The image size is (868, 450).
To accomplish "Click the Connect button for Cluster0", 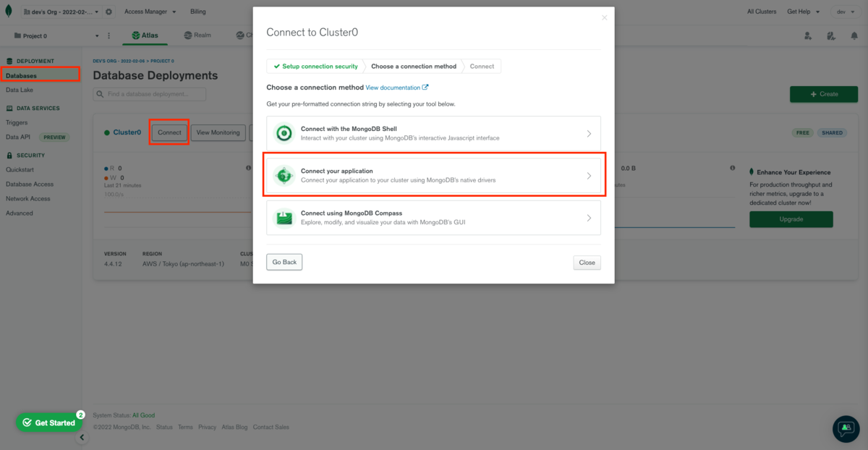I will (x=169, y=132).
